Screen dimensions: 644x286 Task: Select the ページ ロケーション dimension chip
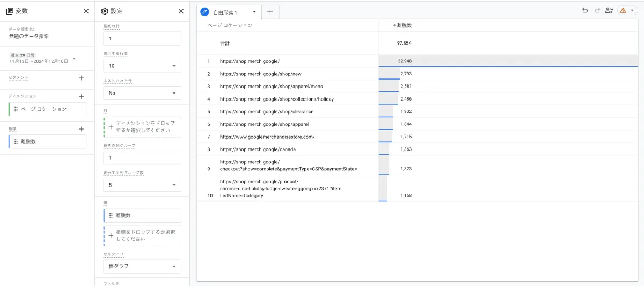click(48, 109)
